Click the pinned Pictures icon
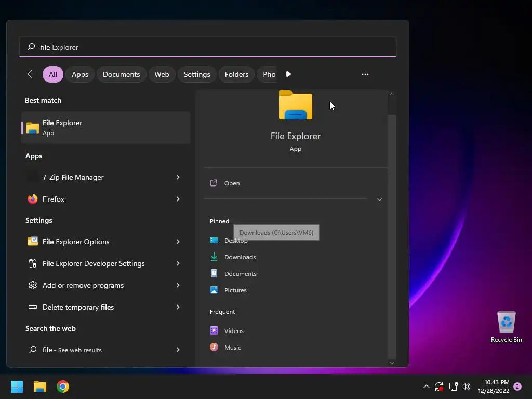The width and height of the screenshot is (532, 399). click(x=214, y=290)
